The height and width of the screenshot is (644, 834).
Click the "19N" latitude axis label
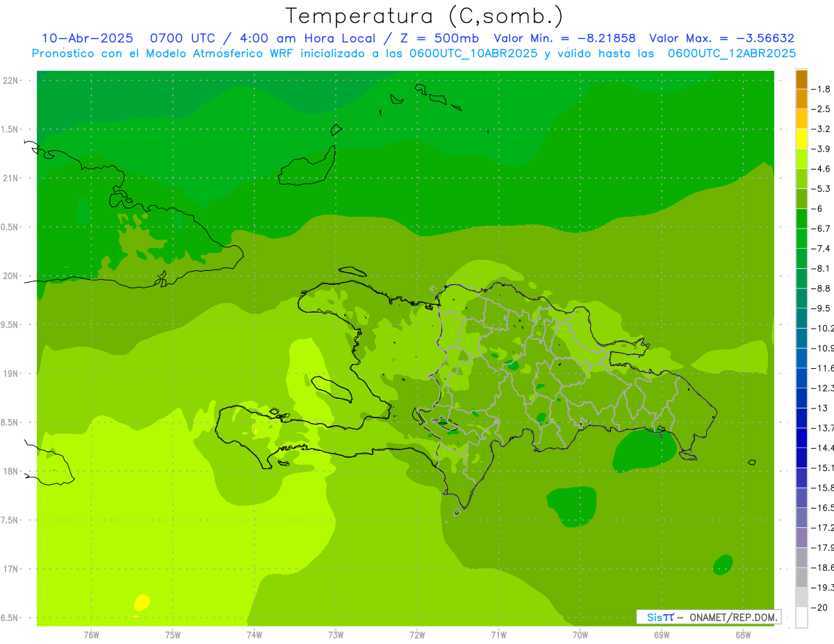tap(10, 374)
